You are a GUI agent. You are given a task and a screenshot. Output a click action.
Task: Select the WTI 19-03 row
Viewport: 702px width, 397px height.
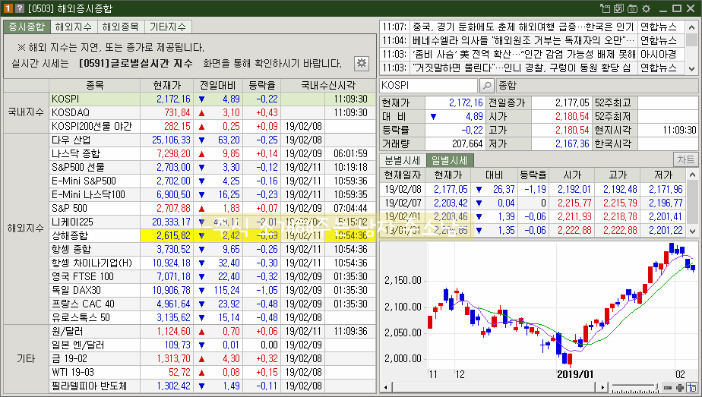click(x=212, y=372)
